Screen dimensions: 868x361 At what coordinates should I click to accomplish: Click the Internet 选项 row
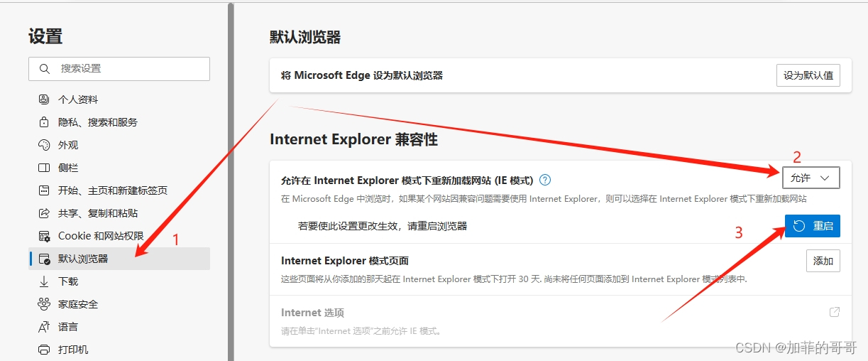coord(561,321)
